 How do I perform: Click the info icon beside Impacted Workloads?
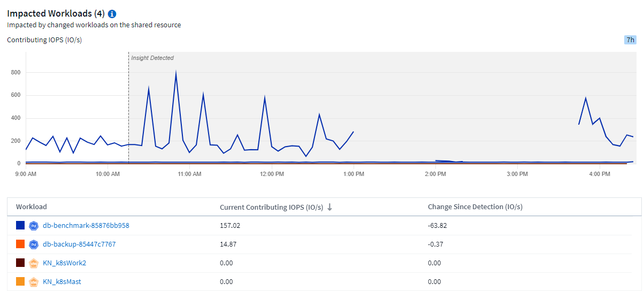pos(112,14)
